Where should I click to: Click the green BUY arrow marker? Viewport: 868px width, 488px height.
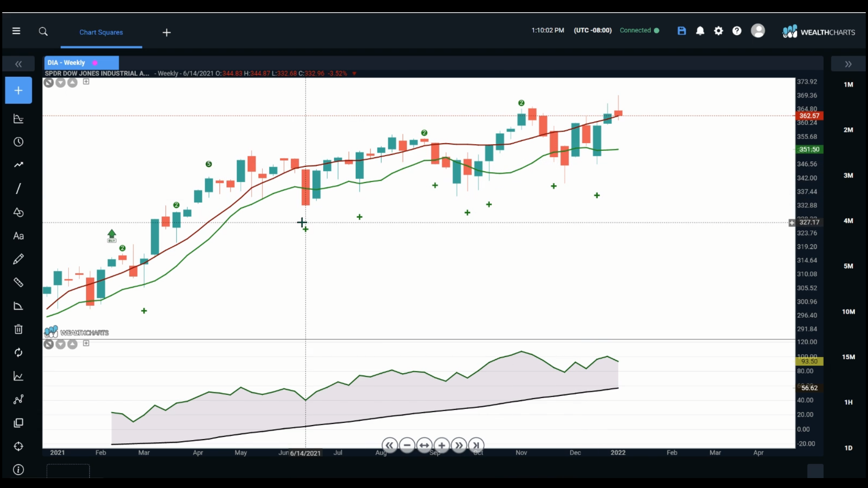112,236
